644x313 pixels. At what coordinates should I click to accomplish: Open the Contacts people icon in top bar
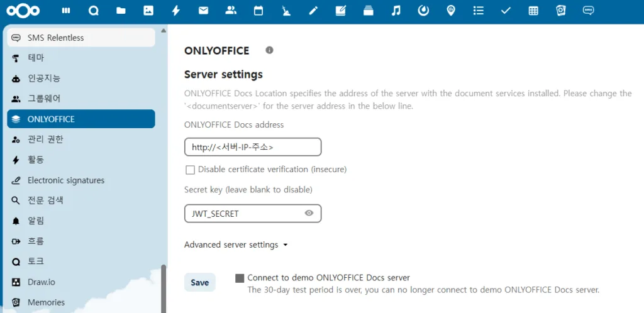[231, 11]
